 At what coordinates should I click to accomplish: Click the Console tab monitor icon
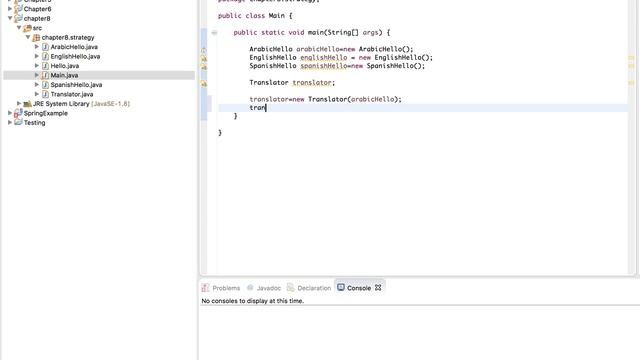[x=341, y=287]
